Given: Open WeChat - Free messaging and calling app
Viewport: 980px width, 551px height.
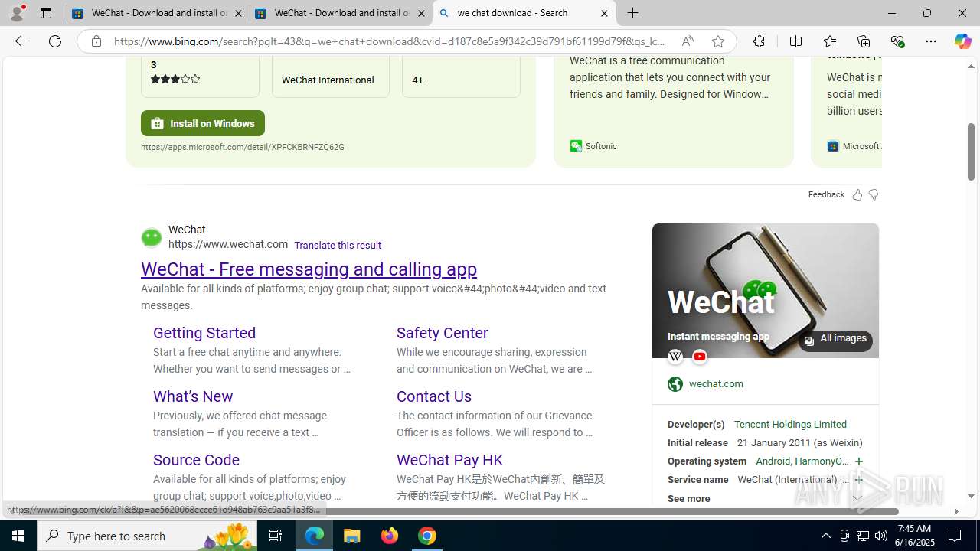Looking at the screenshot, I should coord(309,269).
